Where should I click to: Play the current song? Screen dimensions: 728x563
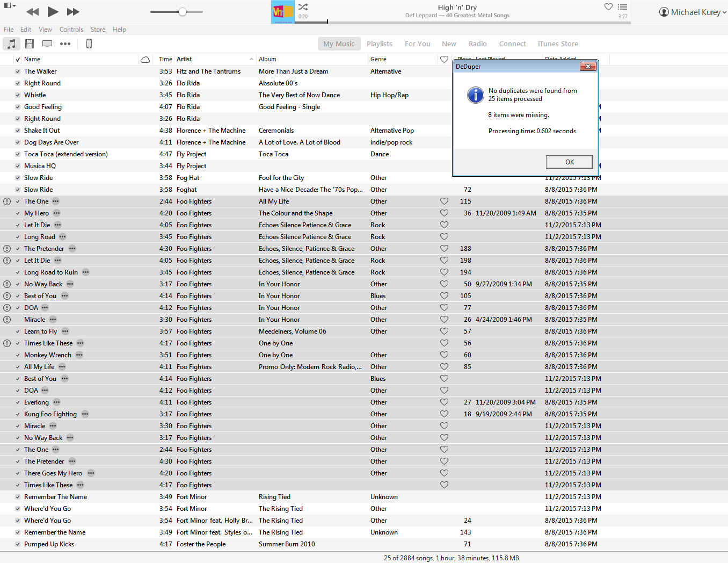click(53, 11)
